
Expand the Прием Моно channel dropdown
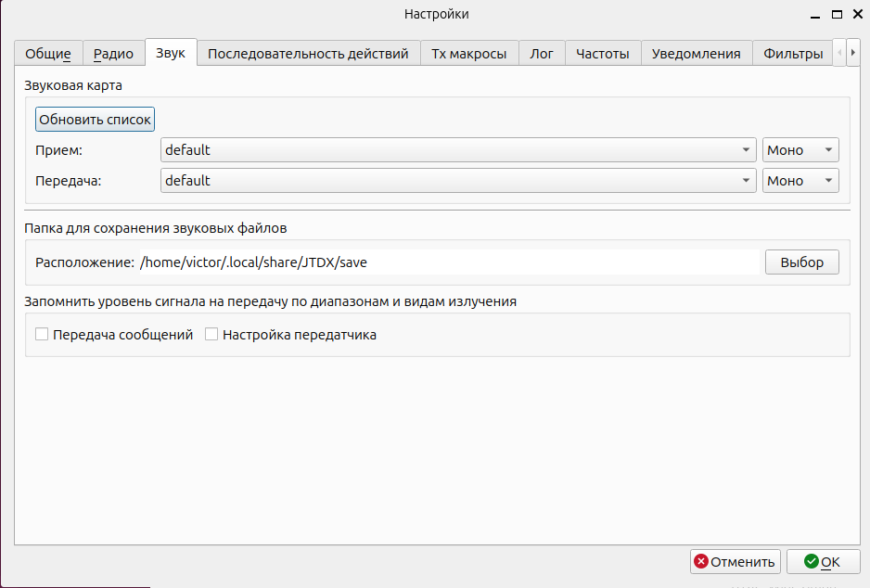pos(800,149)
